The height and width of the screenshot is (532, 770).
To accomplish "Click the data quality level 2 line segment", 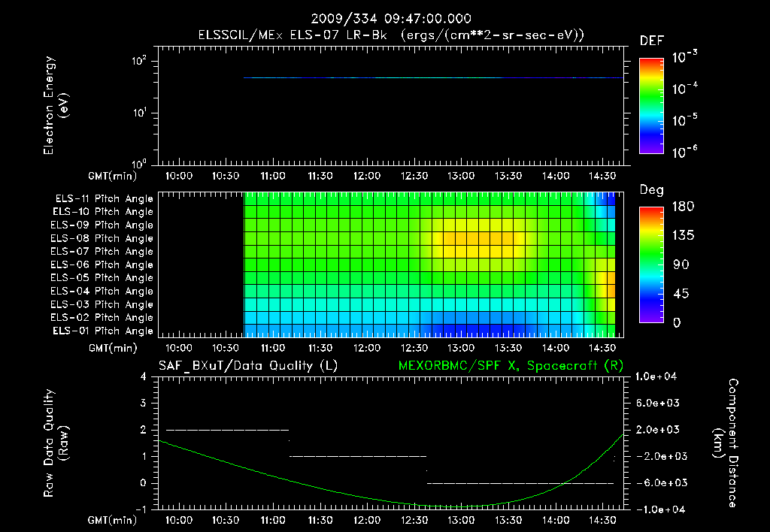I will [x=227, y=430].
